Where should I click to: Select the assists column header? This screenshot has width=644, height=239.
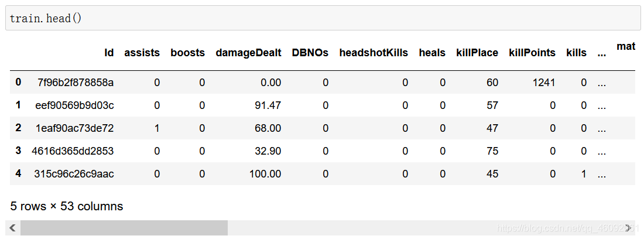tap(142, 53)
